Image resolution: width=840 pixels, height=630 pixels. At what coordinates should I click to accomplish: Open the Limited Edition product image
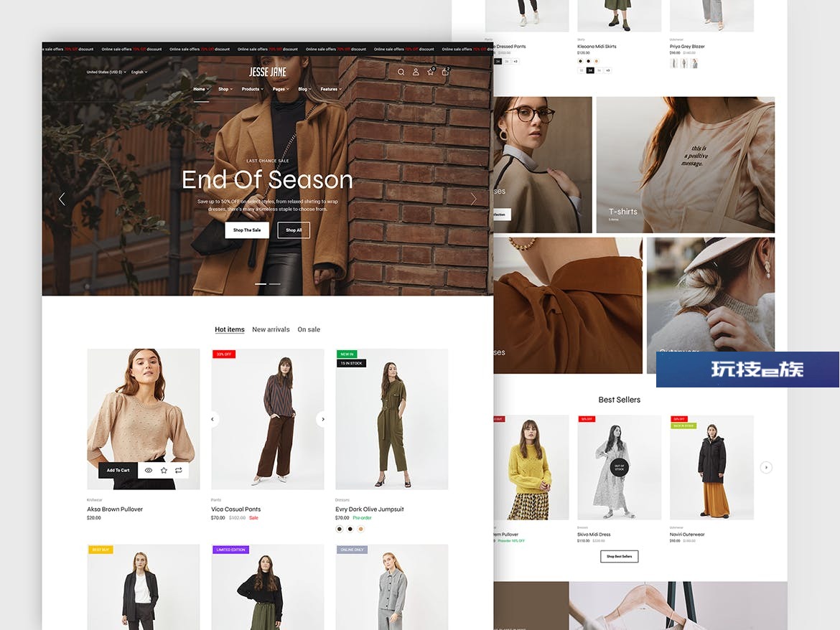click(x=268, y=587)
